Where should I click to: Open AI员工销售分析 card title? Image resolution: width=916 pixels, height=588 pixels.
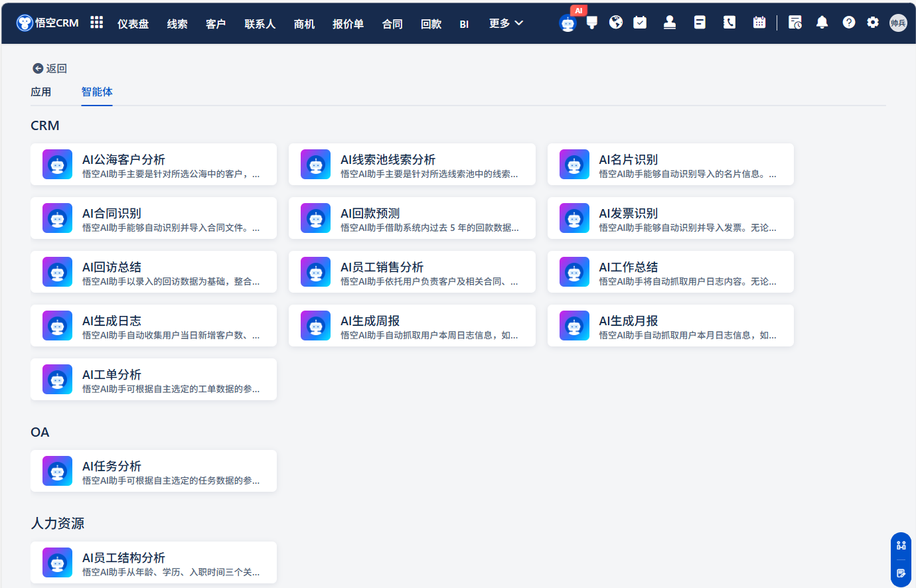click(x=382, y=267)
